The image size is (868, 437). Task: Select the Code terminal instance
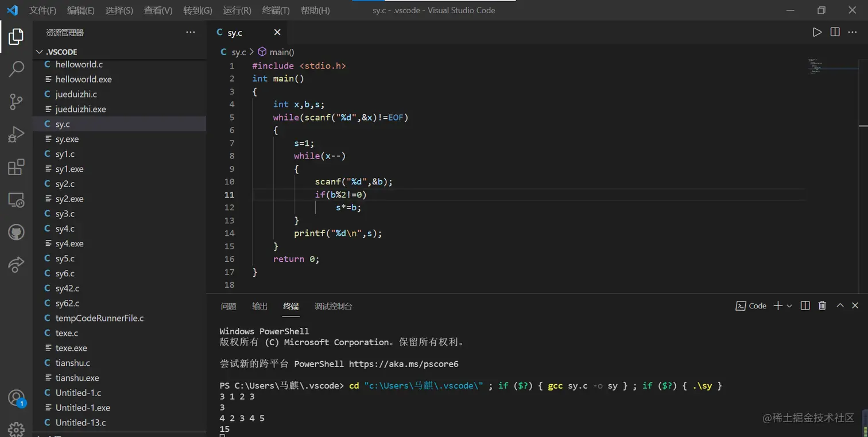point(751,305)
